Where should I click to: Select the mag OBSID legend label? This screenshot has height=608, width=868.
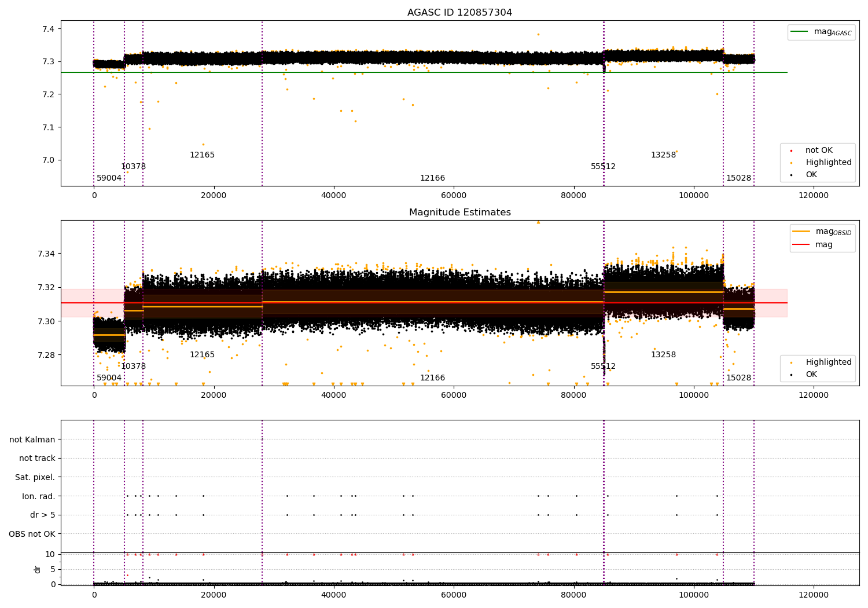pyautogui.click(x=833, y=232)
